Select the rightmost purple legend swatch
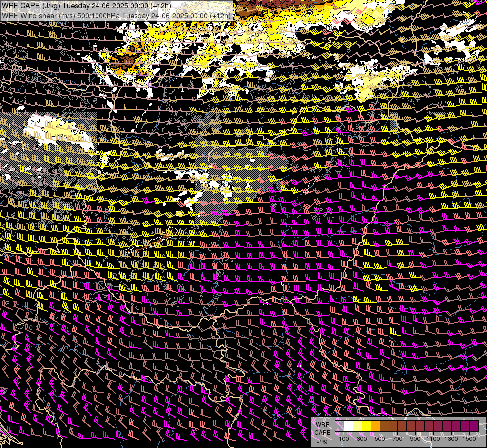The height and width of the screenshot is (448, 487). tap(474, 426)
